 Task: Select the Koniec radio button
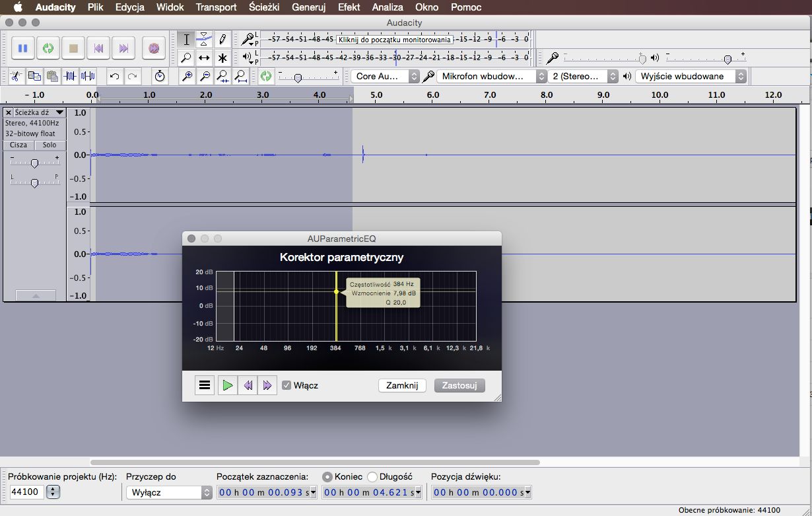tap(327, 476)
